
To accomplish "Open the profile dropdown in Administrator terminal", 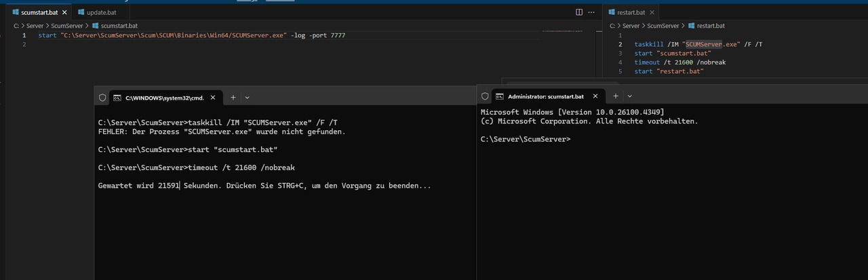I will 629,96.
